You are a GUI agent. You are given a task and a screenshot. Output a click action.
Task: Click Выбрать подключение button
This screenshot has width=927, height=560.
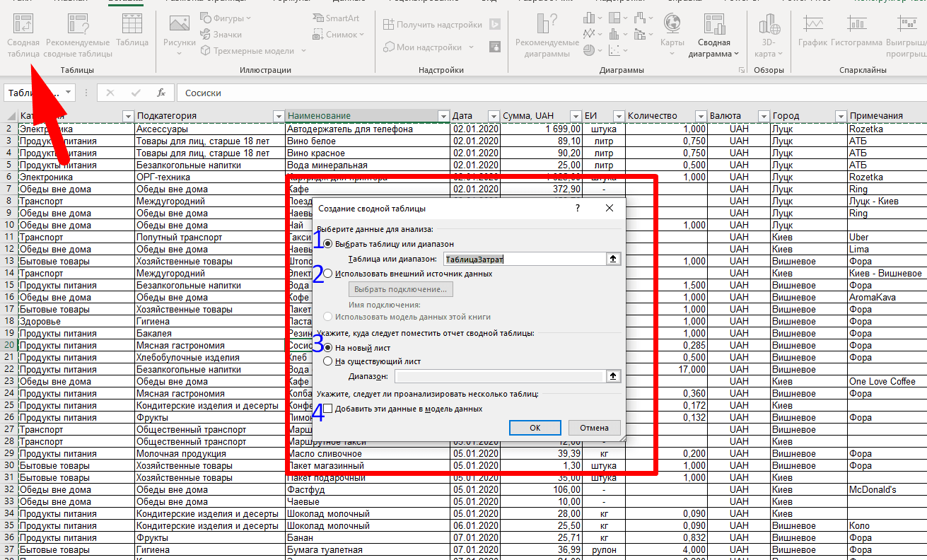click(x=401, y=289)
